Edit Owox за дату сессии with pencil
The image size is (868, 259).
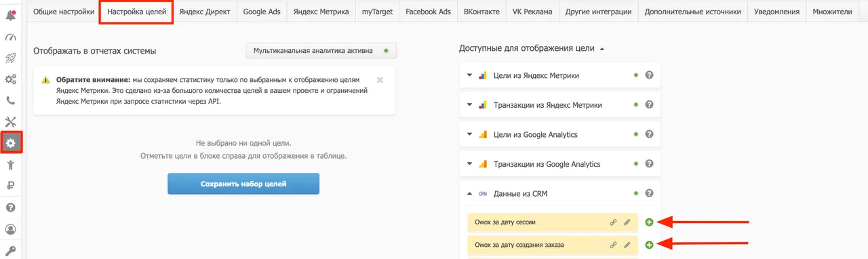(627, 222)
